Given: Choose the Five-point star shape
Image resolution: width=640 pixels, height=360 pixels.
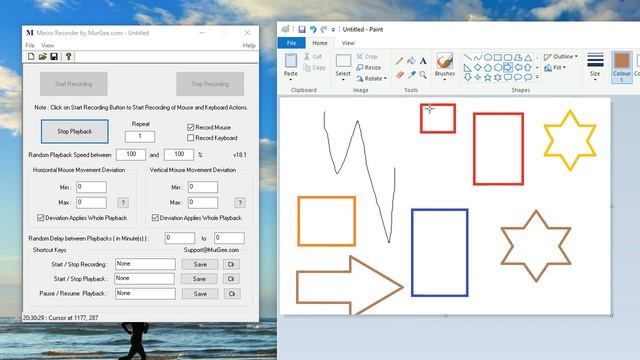Looking at the screenshot, I should pos(488,77).
